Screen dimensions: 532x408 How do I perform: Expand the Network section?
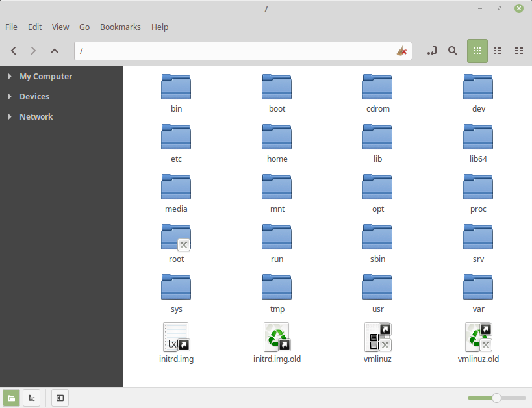click(8, 116)
